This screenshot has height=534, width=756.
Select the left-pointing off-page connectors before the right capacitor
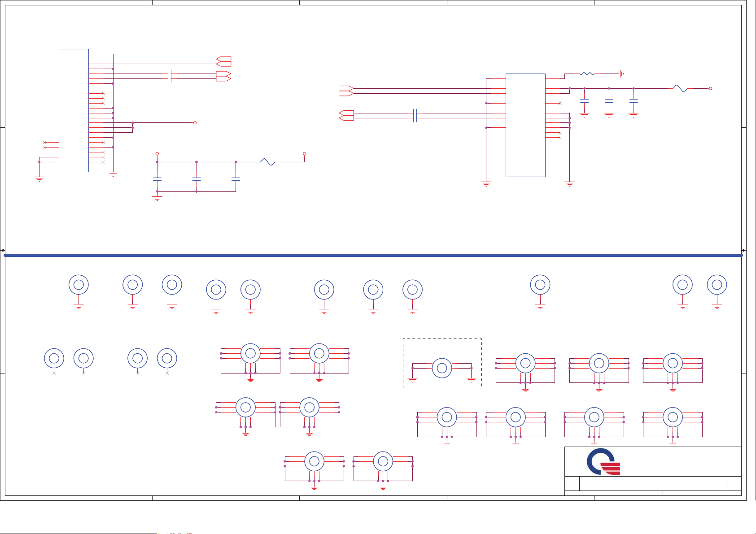coord(346,116)
